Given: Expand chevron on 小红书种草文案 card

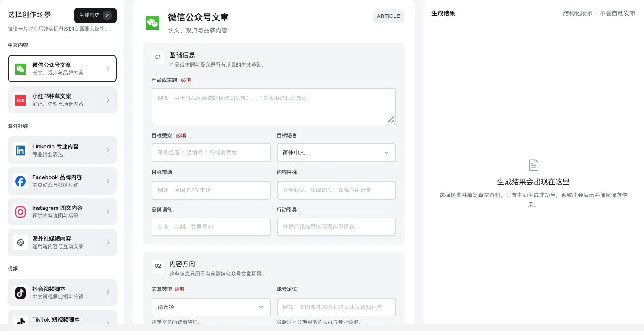Looking at the screenshot, I should click(x=108, y=100).
